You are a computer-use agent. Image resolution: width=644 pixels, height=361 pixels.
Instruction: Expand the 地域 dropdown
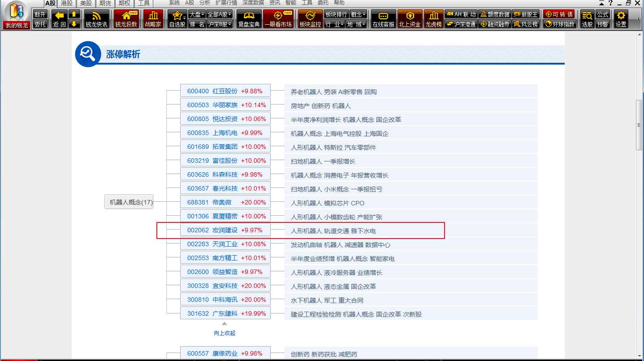pos(356,24)
